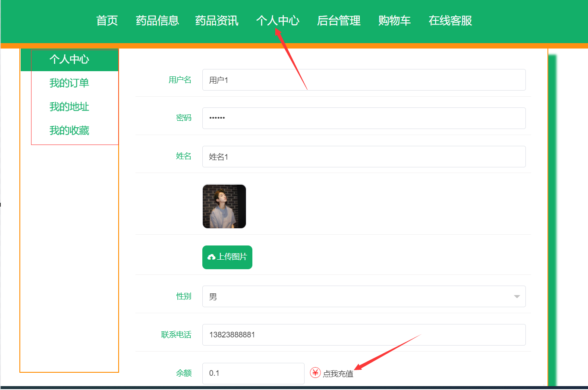
Task: Select the 个人中心 sidebar tab
Action: point(69,60)
